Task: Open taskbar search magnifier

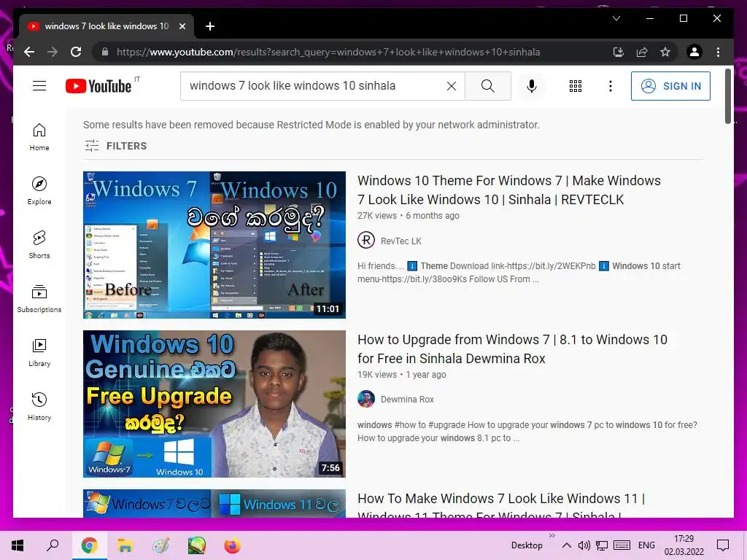Action: point(53,545)
